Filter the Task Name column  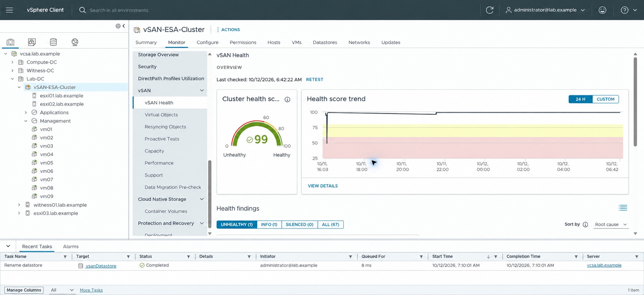[65, 257]
